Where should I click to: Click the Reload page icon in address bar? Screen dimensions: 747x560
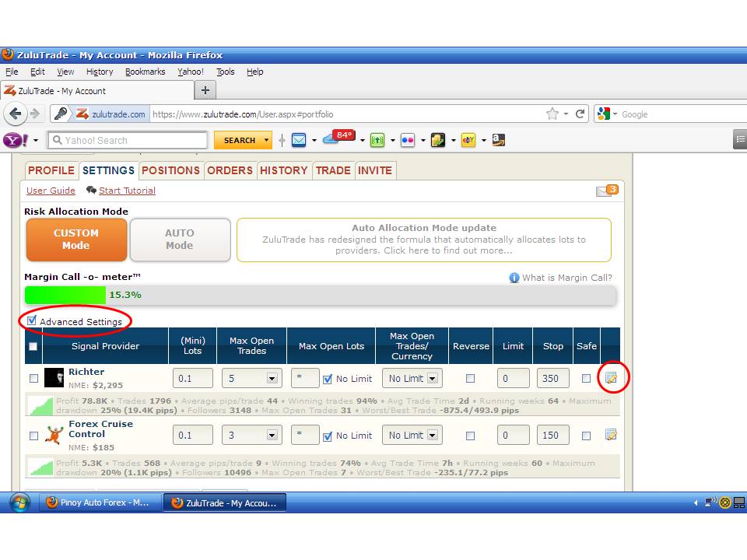(580, 114)
